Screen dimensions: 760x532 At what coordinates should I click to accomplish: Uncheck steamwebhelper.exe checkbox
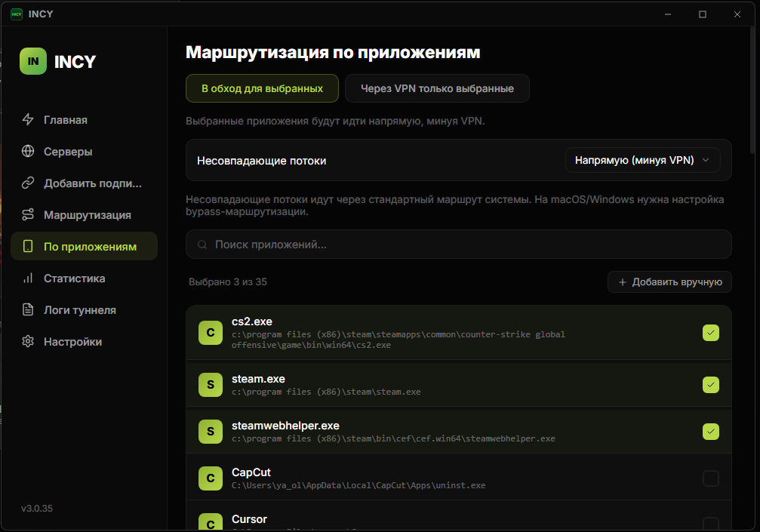710,431
